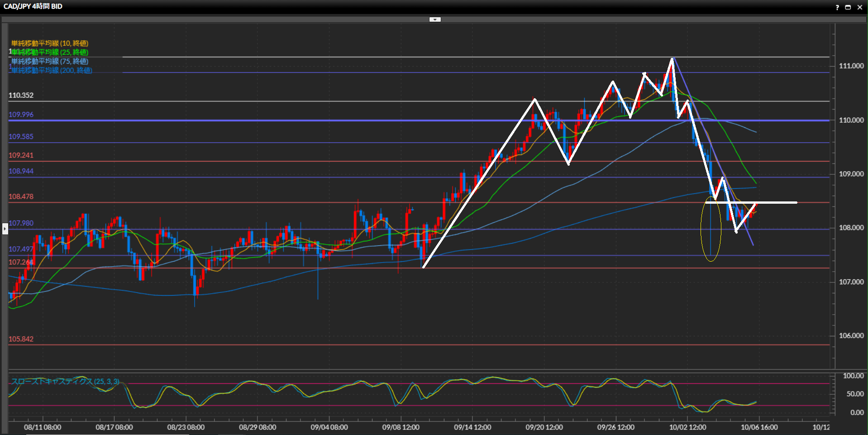Expand the left side panel arrow
Image resolution: width=868 pixels, height=435 pixels.
(5, 229)
